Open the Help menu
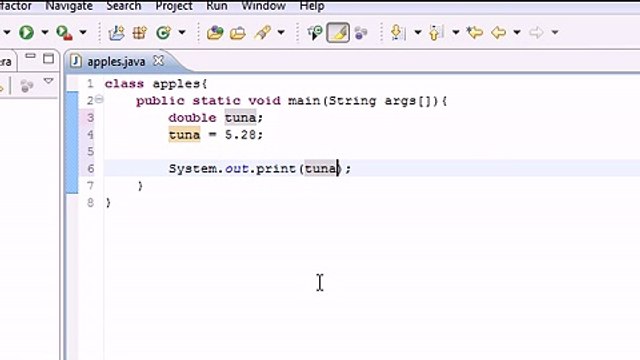Screen dimensions: 640x360 (x=312, y=6)
